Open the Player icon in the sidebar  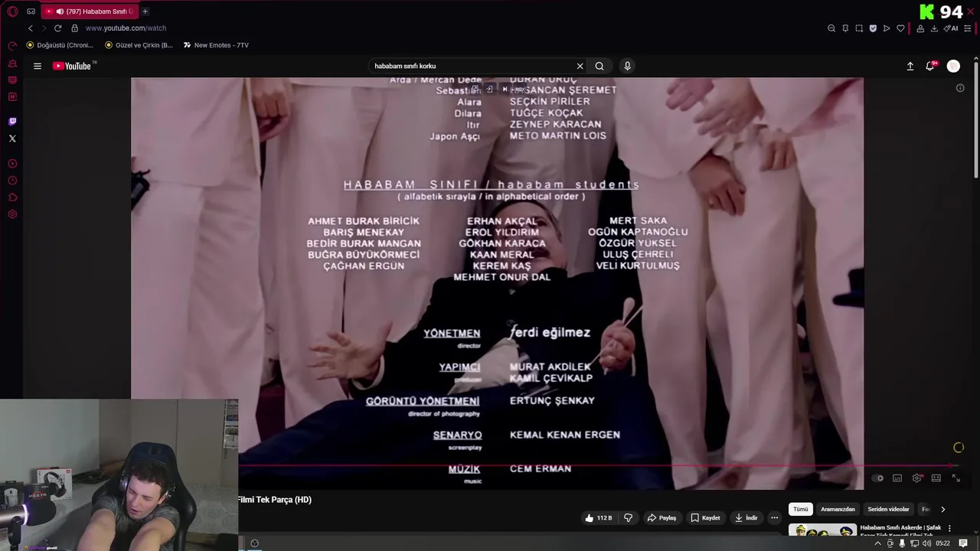click(12, 164)
